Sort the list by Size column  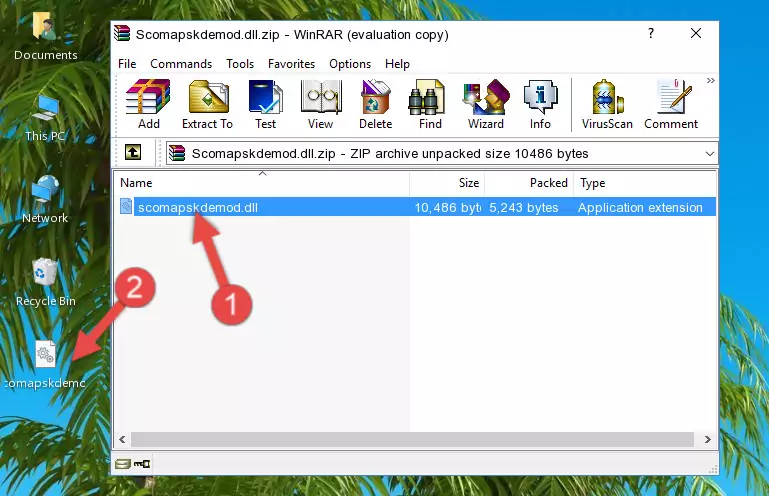click(x=447, y=183)
